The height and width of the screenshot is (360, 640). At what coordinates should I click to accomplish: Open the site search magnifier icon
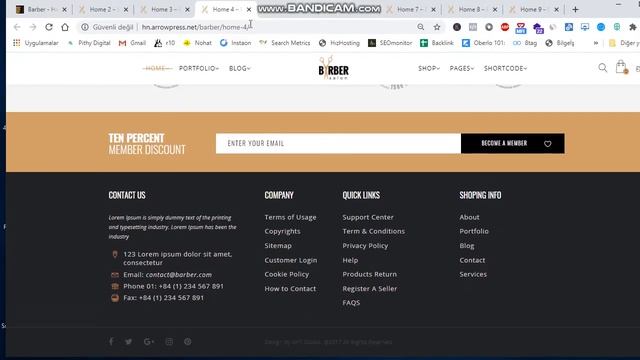pyautogui.click(x=602, y=68)
